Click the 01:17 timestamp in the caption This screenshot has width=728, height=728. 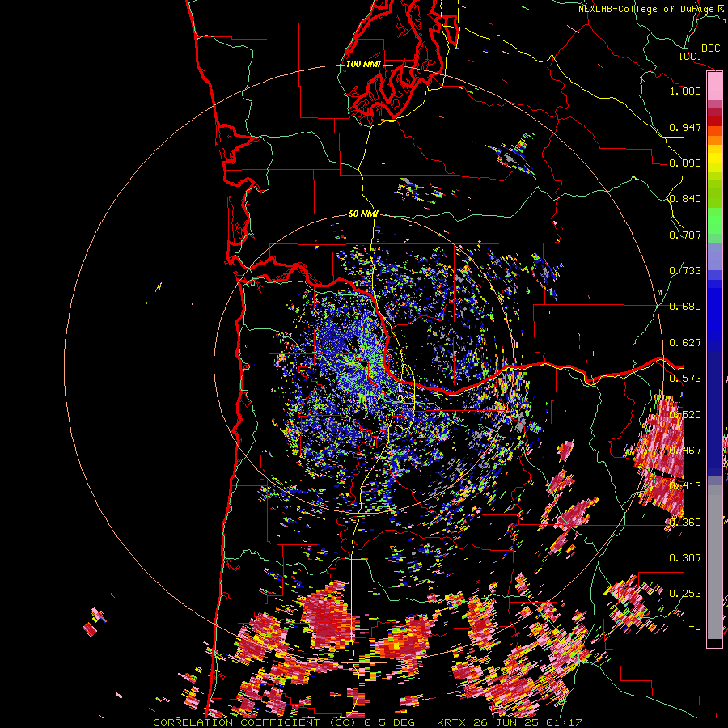tap(566, 722)
